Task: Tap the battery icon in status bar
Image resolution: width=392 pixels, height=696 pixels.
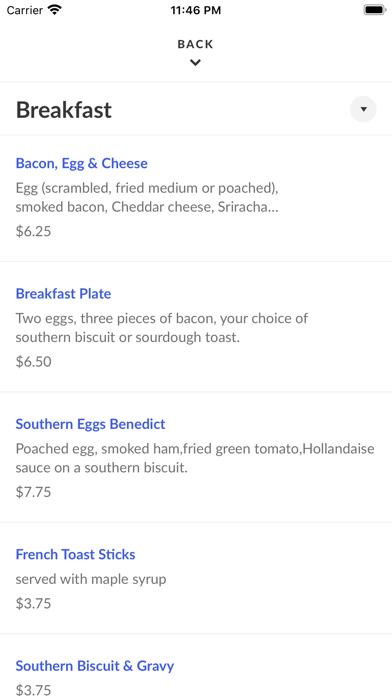Action: (x=375, y=10)
